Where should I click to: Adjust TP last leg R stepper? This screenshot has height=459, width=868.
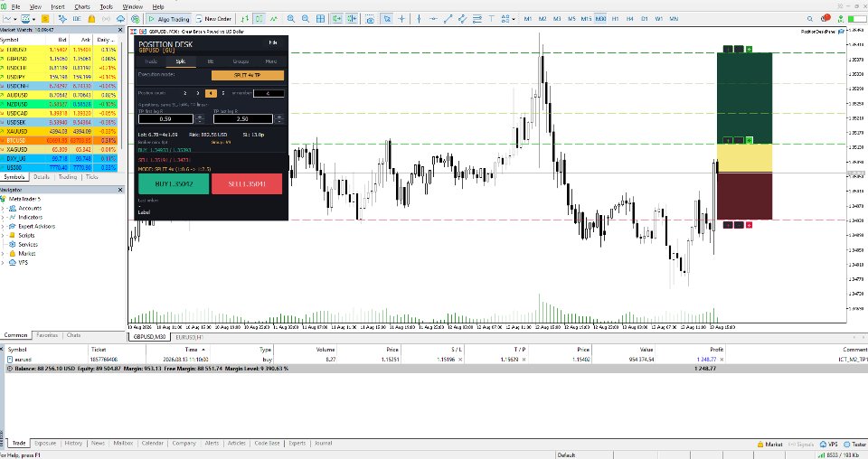[279, 118]
